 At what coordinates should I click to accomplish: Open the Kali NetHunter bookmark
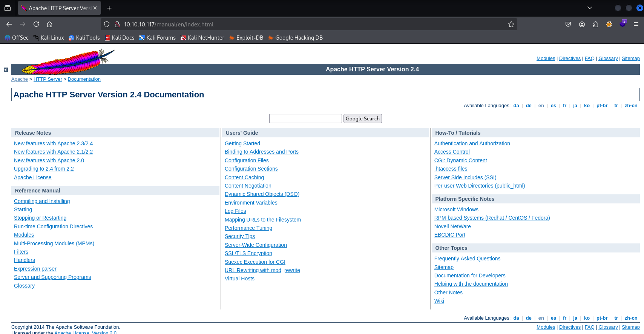[x=202, y=38]
